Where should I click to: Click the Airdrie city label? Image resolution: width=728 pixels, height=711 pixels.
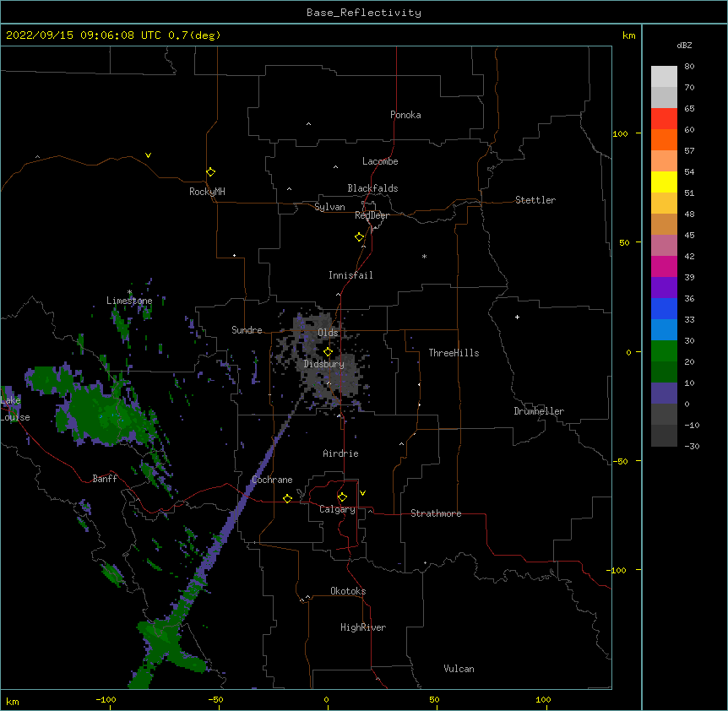click(x=341, y=453)
